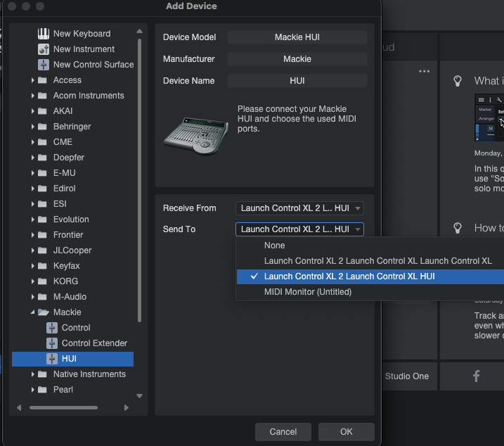The height and width of the screenshot is (446, 504).
Task: Click the HUI device icon in tree
Action: (x=52, y=359)
